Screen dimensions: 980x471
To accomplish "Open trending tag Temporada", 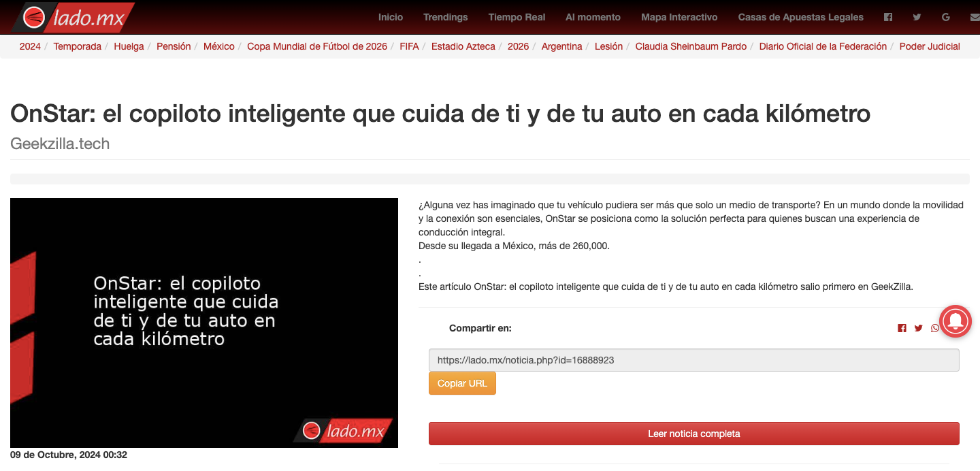I will click(x=77, y=46).
